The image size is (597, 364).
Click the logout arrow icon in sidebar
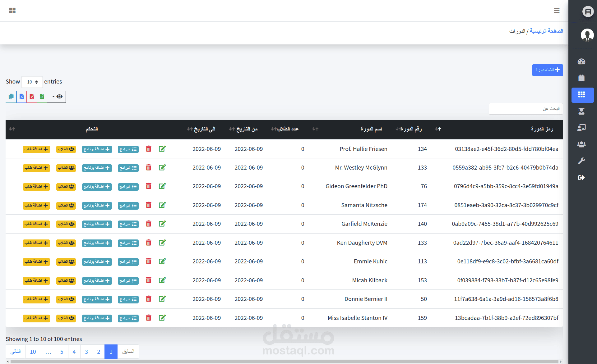pos(581,178)
